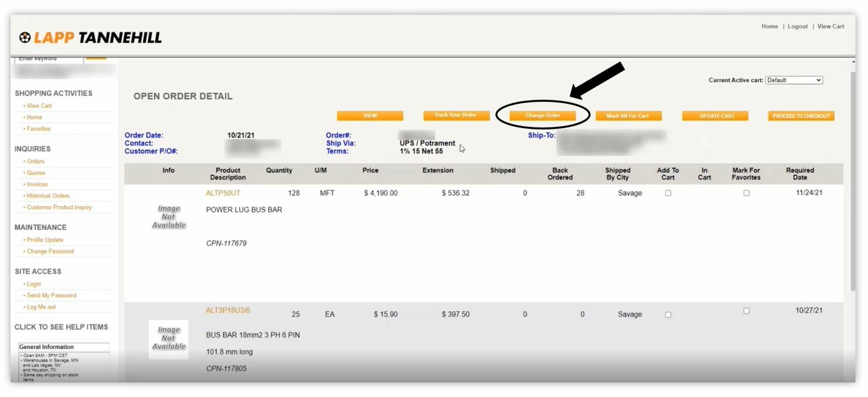The width and height of the screenshot is (868, 397).
Task: Select Logout at the top right
Action: coord(797,26)
